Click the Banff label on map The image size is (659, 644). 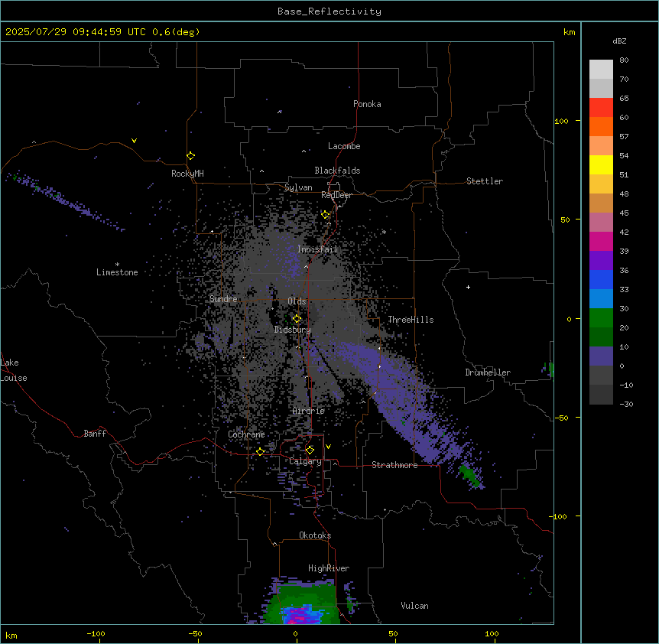(x=95, y=434)
